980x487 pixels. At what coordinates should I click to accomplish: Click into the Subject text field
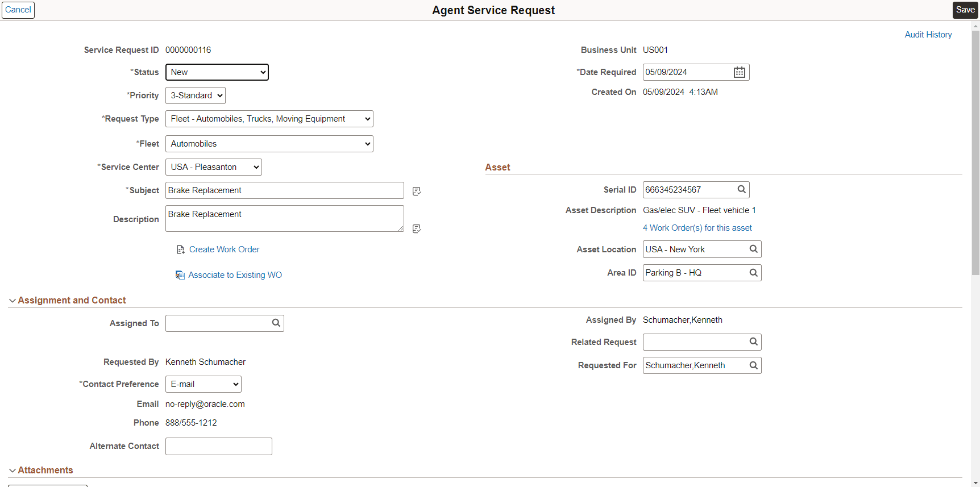(285, 190)
